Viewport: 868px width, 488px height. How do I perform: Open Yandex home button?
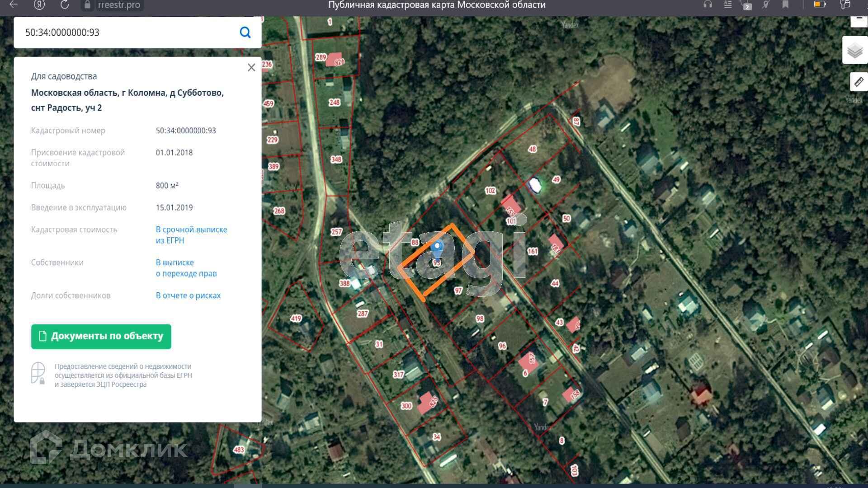pyautogui.click(x=39, y=5)
